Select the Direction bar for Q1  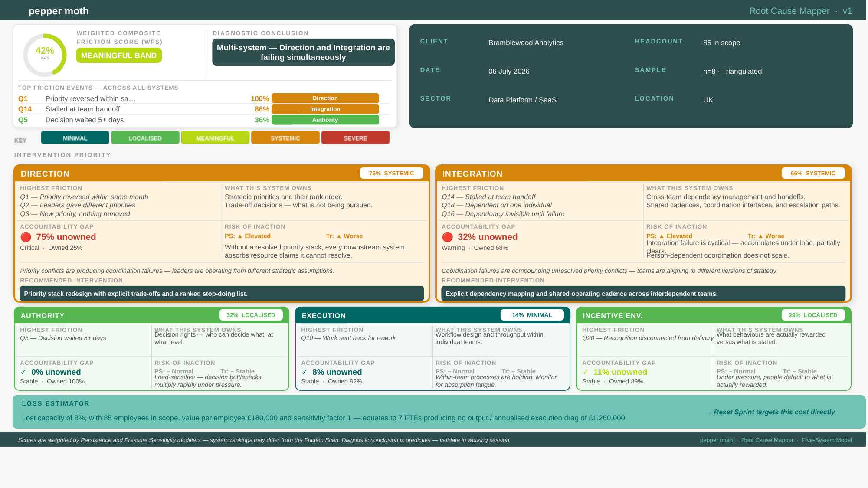(x=325, y=98)
